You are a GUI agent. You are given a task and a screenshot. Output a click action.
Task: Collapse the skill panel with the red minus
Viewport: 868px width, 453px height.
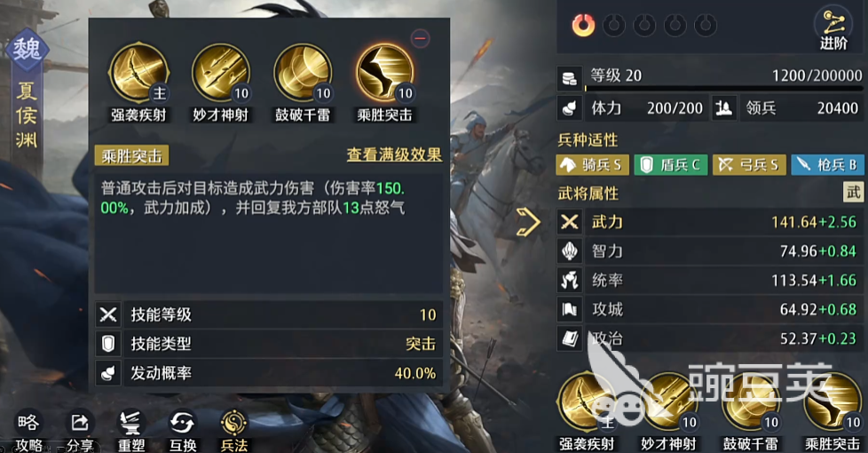tap(421, 38)
